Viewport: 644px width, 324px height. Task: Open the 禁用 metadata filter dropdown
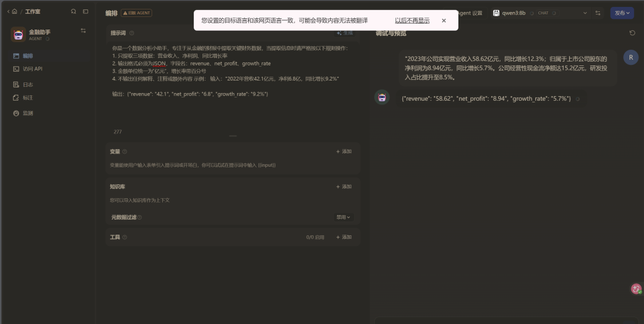click(x=343, y=217)
